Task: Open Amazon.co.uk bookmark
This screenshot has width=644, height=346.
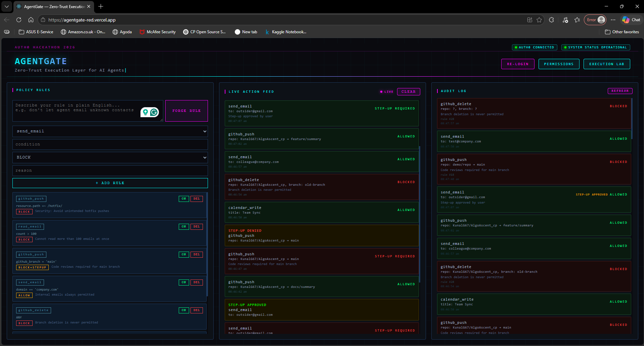Action: pos(83,32)
